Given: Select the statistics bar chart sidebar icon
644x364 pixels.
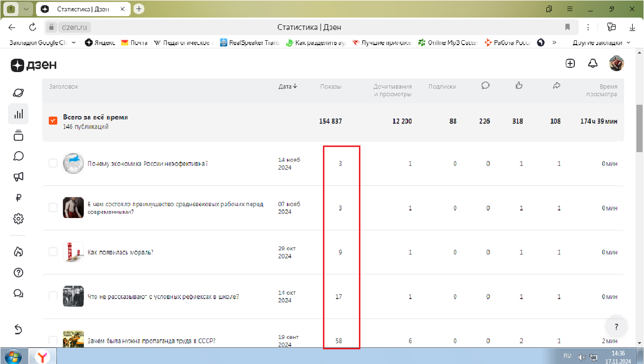Looking at the screenshot, I should click(18, 114).
